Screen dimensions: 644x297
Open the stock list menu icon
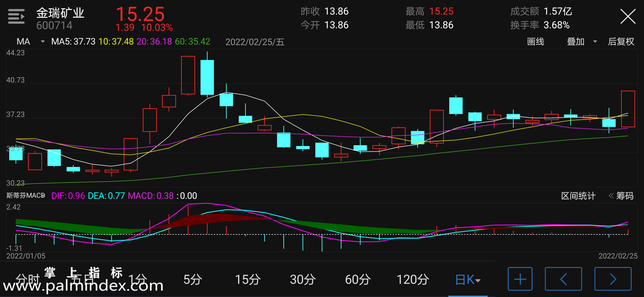[x=16, y=16]
